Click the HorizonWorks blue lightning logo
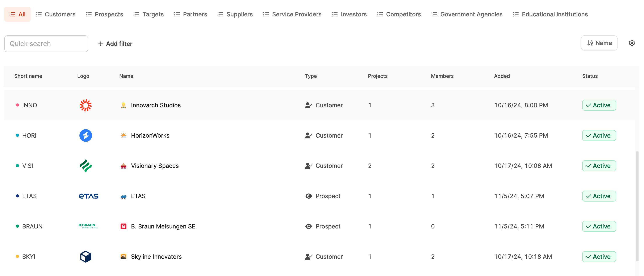Image resolution: width=644 pixels, height=276 pixels. pyautogui.click(x=85, y=135)
